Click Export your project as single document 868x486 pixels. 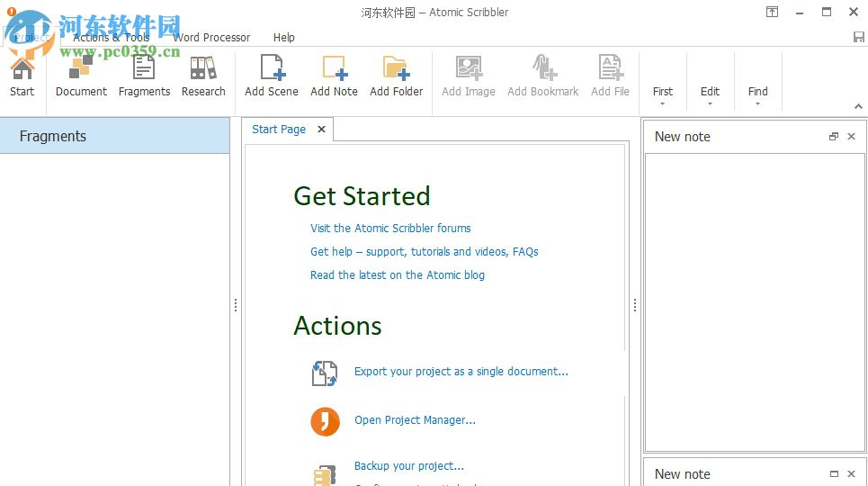(x=461, y=372)
